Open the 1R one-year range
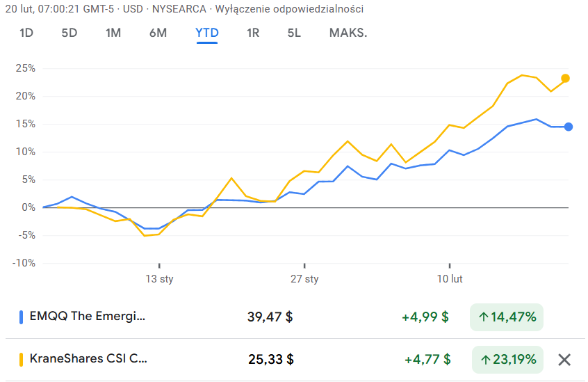Screen dimensions: 588x382 tap(253, 33)
